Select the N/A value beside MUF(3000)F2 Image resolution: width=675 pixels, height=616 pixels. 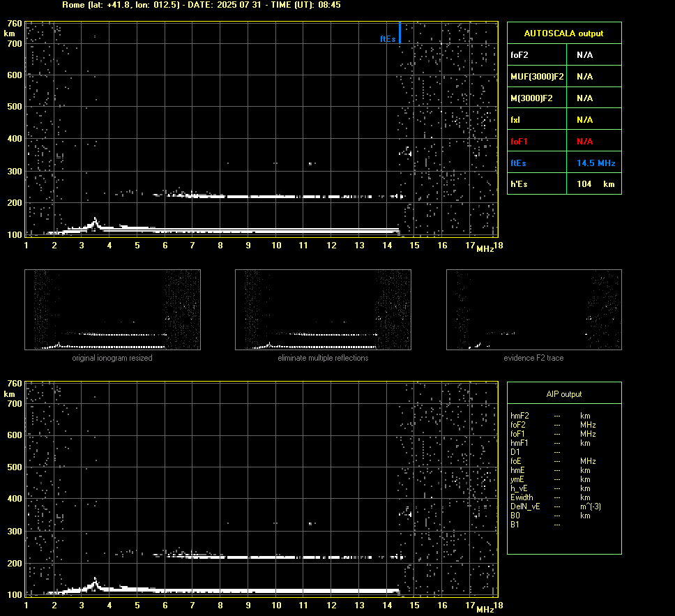584,77
